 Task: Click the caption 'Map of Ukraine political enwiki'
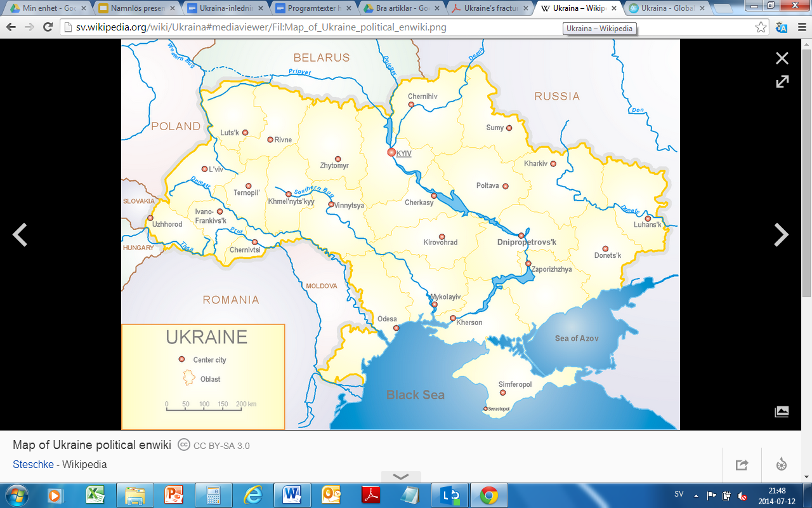coord(92,445)
